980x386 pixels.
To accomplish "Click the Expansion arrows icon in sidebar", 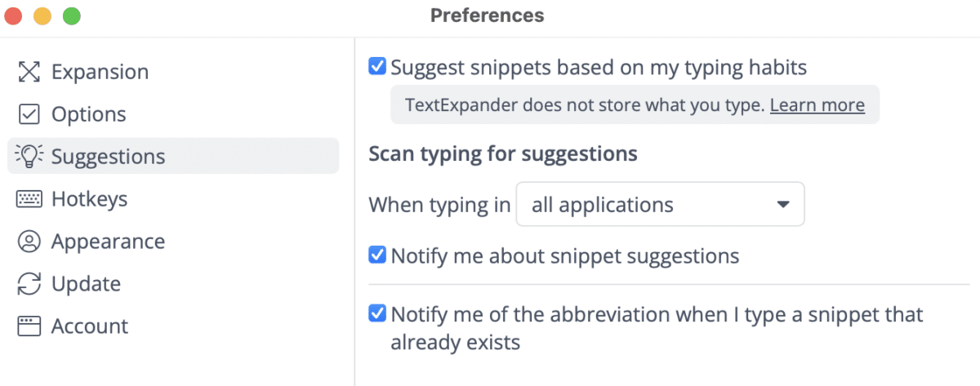I will [29, 72].
